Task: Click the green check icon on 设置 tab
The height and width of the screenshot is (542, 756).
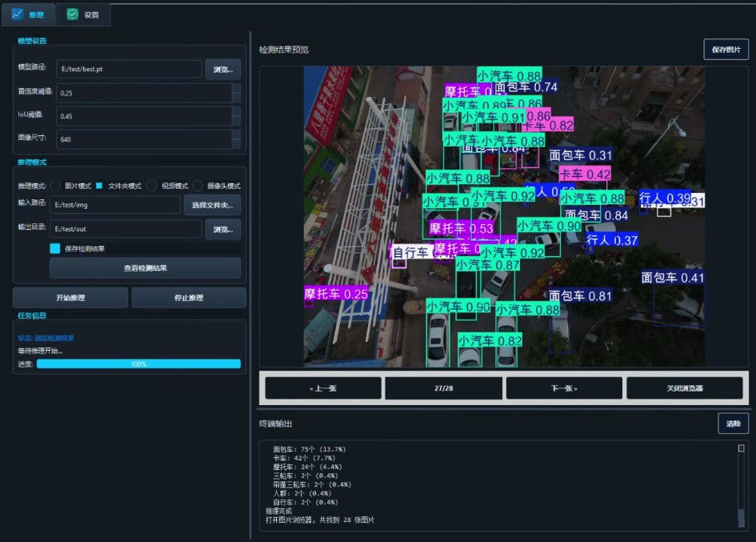Action: [72, 14]
